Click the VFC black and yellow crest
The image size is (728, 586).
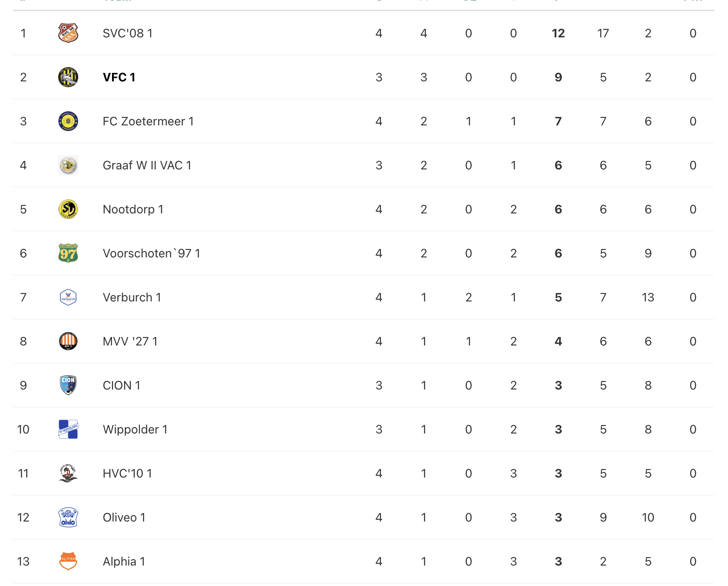68,77
